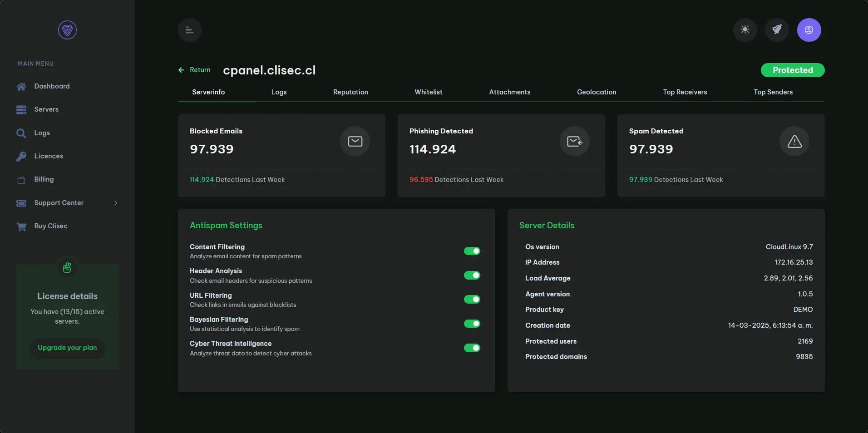Expand the Support Center menu

point(115,203)
